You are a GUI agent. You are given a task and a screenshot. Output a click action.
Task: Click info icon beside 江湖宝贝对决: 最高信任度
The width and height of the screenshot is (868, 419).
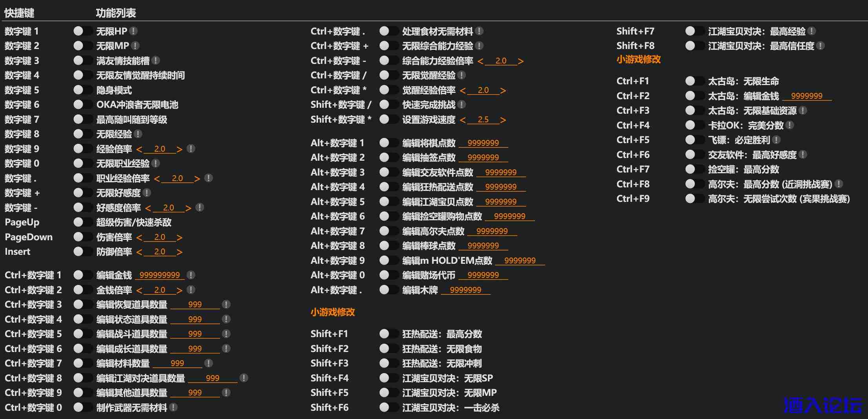pyautogui.click(x=821, y=46)
